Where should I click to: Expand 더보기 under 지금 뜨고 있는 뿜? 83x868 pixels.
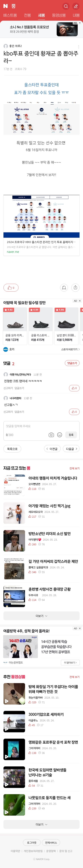click(41, 616)
